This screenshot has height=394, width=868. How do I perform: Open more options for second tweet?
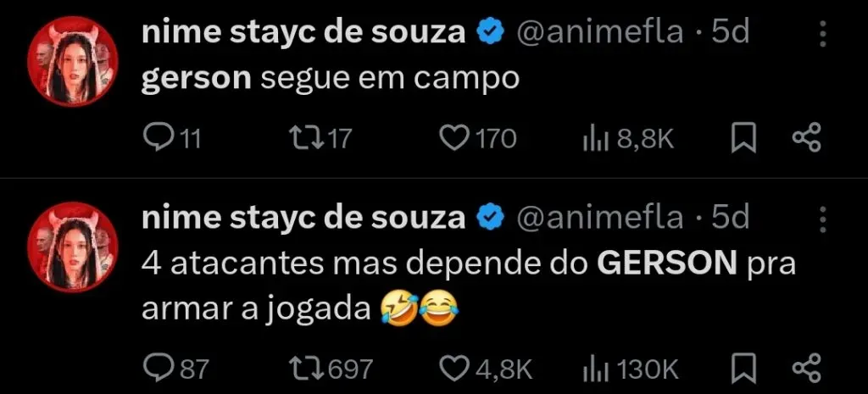pos(821,219)
